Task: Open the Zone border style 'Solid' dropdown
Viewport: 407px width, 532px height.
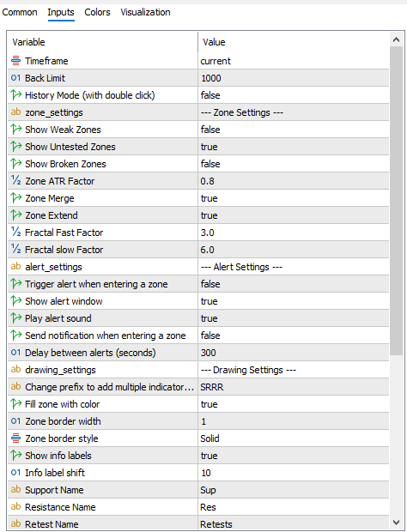Action: click(x=294, y=438)
